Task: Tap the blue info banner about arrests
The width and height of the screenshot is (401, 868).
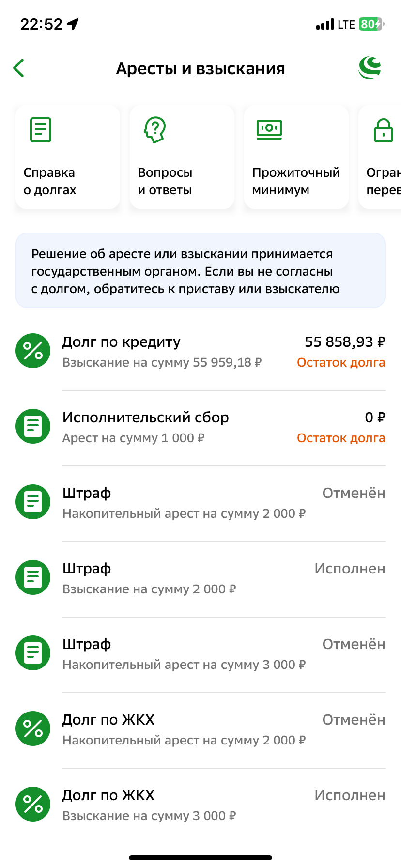Action: click(x=200, y=270)
